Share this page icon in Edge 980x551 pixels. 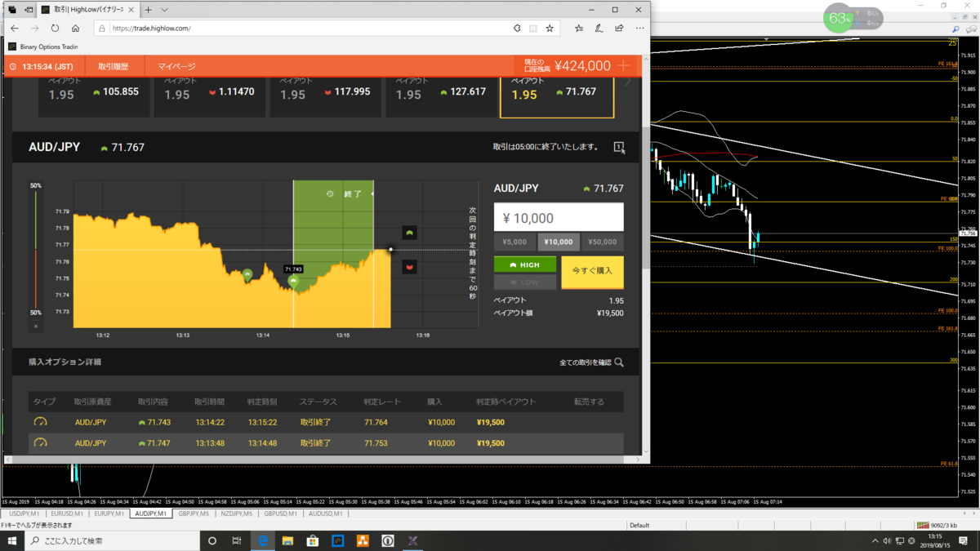click(619, 28)
